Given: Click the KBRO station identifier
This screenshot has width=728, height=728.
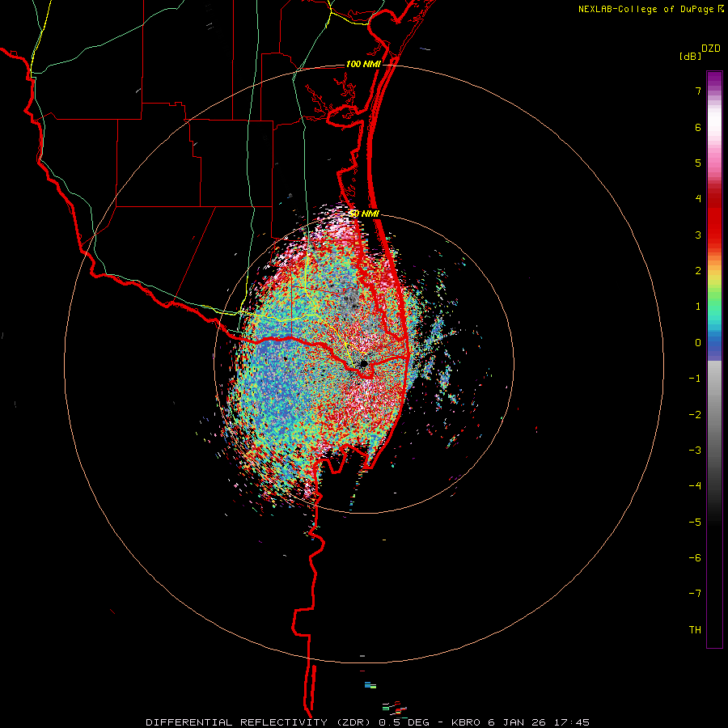Looking at the screenshot, I should [466, 722].
